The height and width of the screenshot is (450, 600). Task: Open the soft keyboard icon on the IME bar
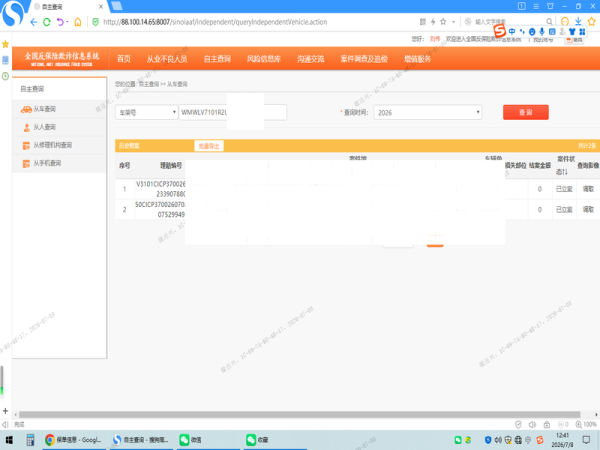tap(552, 32)
